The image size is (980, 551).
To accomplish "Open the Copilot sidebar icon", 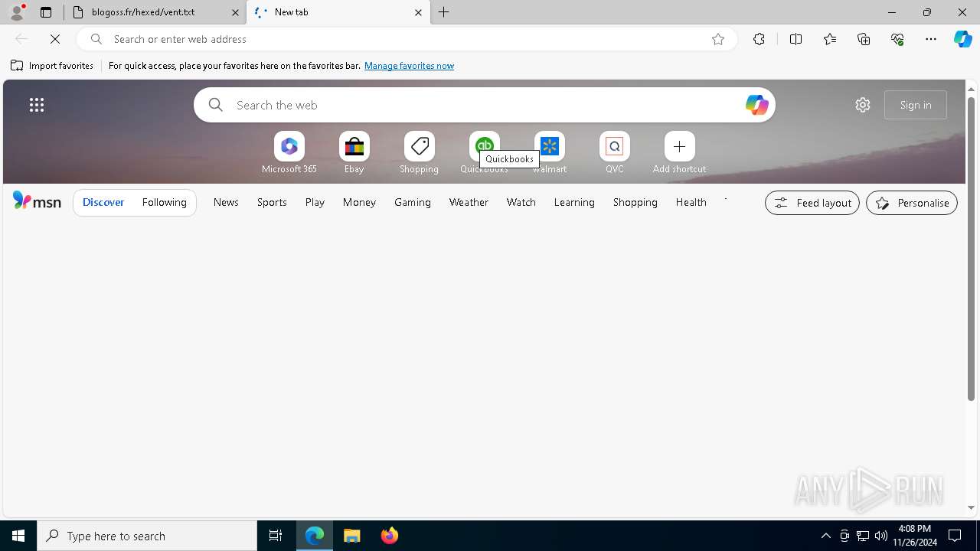I will (963, 39).
